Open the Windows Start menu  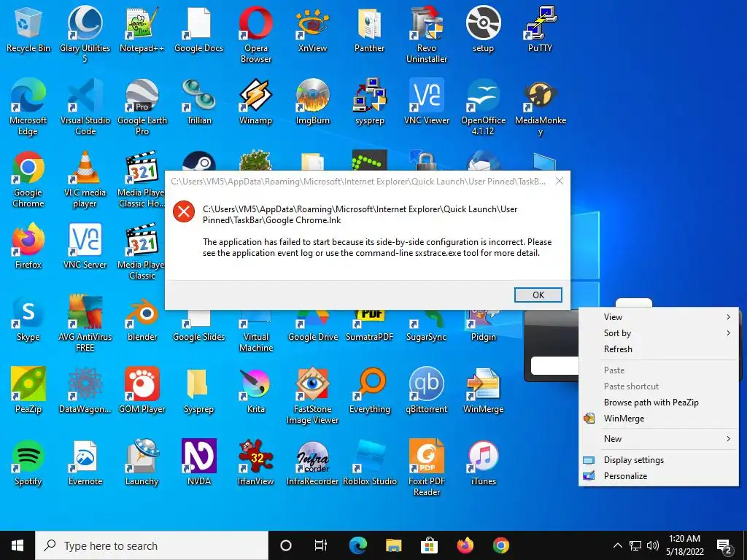tap(18, 545)
